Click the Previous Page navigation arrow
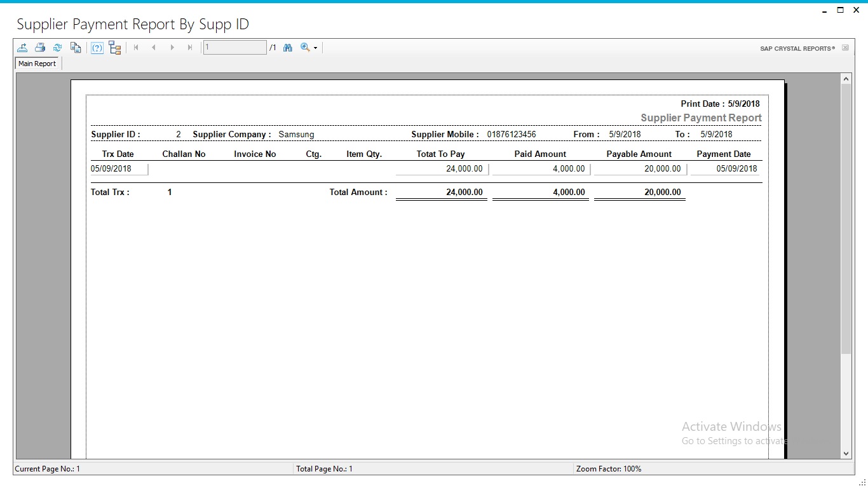 [154, 47]
